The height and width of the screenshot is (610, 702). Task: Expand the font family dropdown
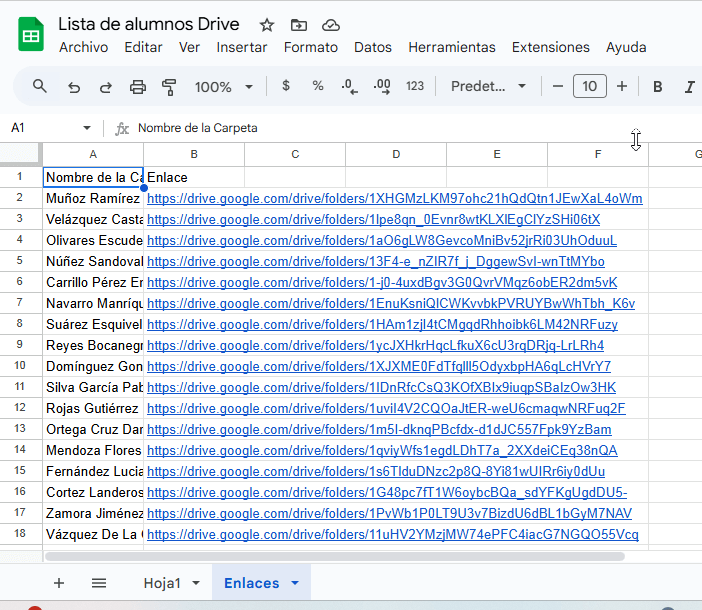click(x=489, y=87)
